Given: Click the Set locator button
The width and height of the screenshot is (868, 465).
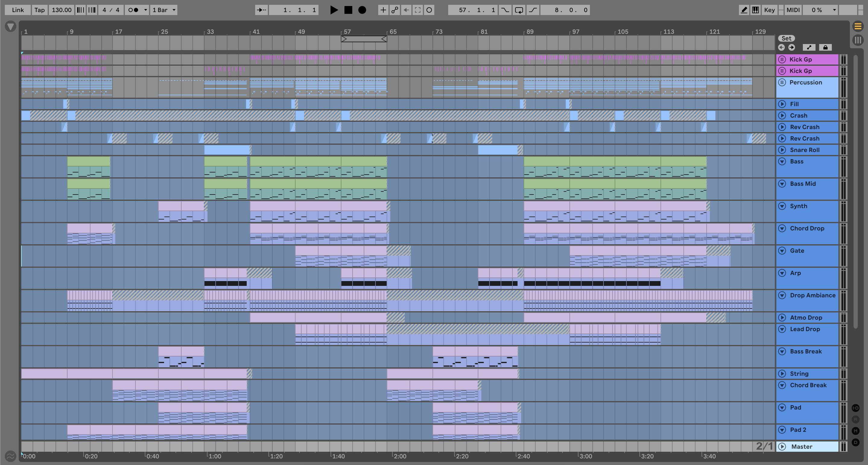Looking at the screenshot, I should (x=786, y=38).
